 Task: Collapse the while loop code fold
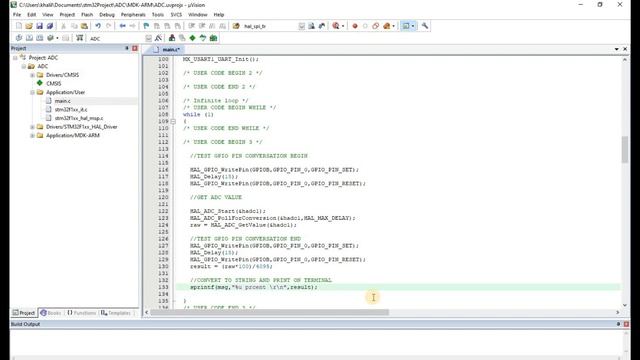(x=173, y=121)
